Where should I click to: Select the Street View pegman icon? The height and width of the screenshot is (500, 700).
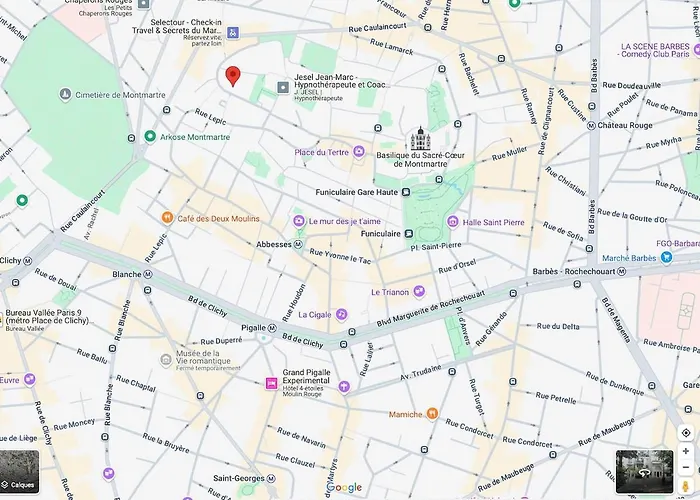click(x=686, y=486)
